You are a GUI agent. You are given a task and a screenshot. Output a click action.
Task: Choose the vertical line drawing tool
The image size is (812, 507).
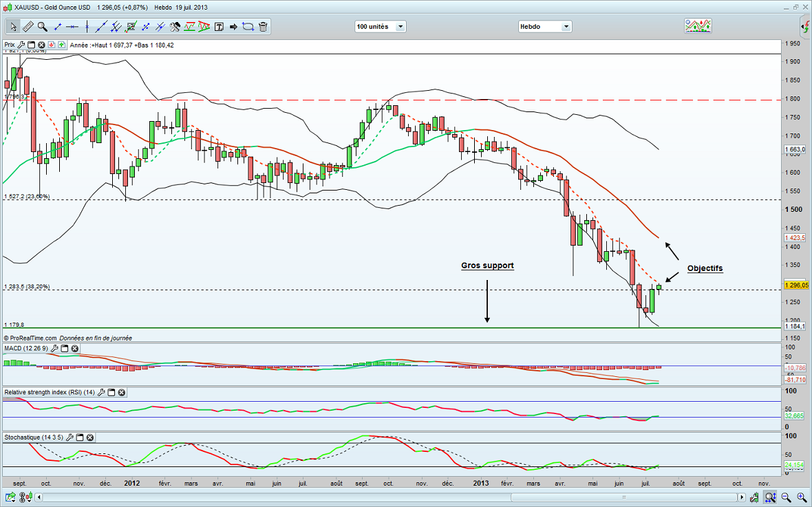tap(87, 27)
